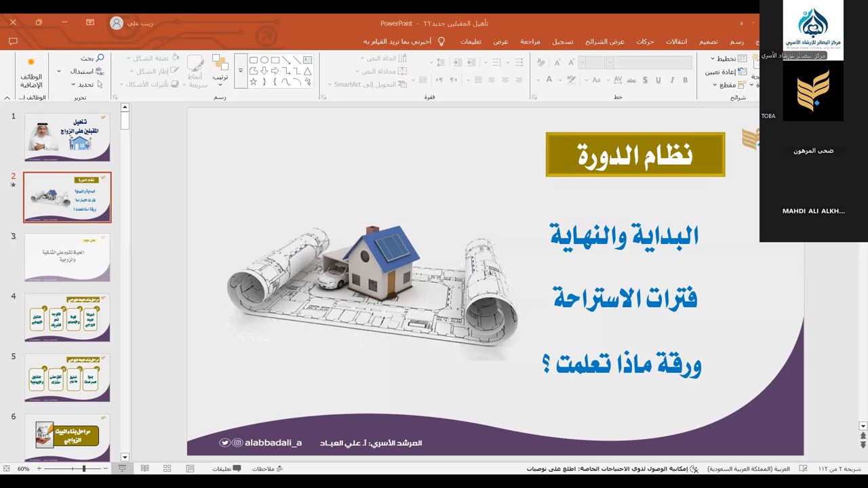Open the ترتيب (Arrange) menu
Viewport: 868px width, 488px height.
pos(220,70)
